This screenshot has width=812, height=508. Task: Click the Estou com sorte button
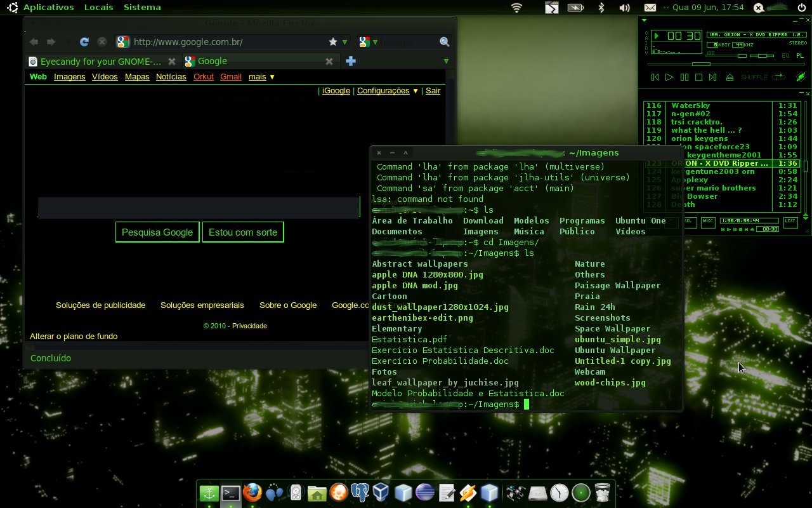click(243, 232)
